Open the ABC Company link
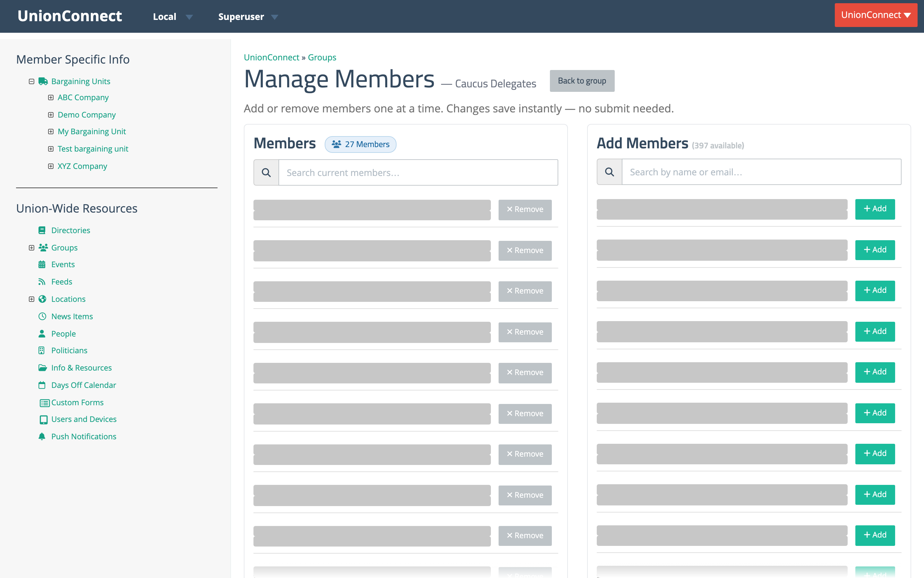 tap(83, 98)
